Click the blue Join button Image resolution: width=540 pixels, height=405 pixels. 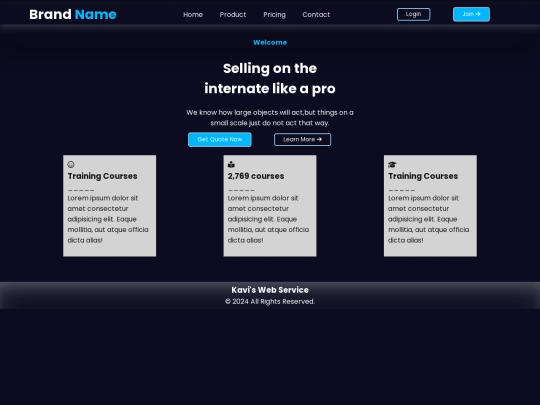[x=471, y=14]
